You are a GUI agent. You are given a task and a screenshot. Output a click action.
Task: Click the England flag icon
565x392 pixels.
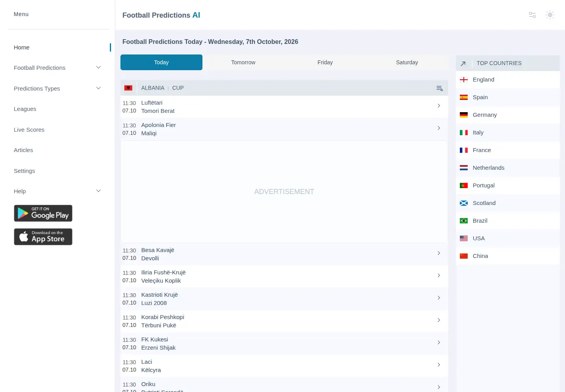click(464, 80)
